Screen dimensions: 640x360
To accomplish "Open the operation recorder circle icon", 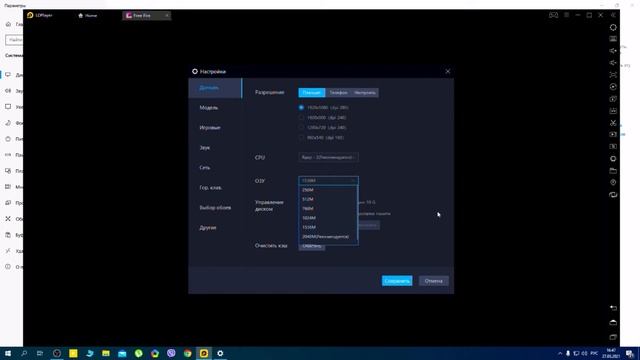I will tap(613, 87).
